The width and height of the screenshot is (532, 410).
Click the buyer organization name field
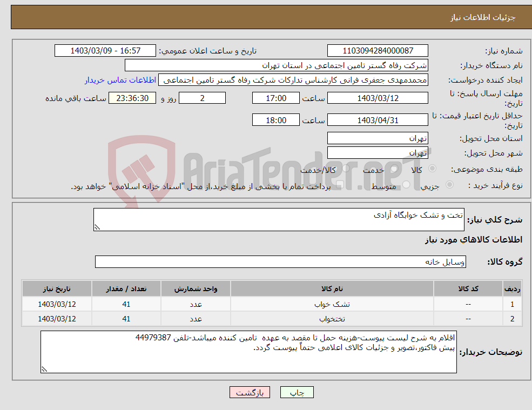(276, 65)
